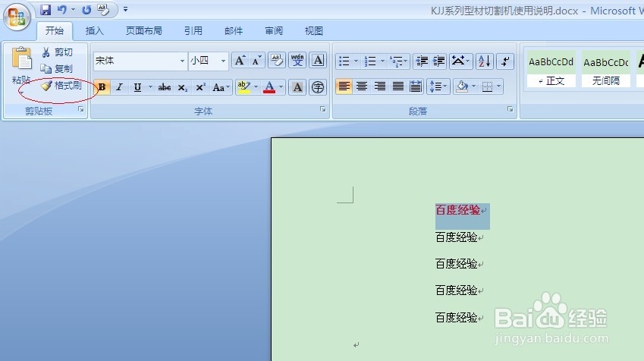The height and width of the screenshot is (361, 644).
Task: Open the 审阅 tab
Action: click(x=274, y=31)
